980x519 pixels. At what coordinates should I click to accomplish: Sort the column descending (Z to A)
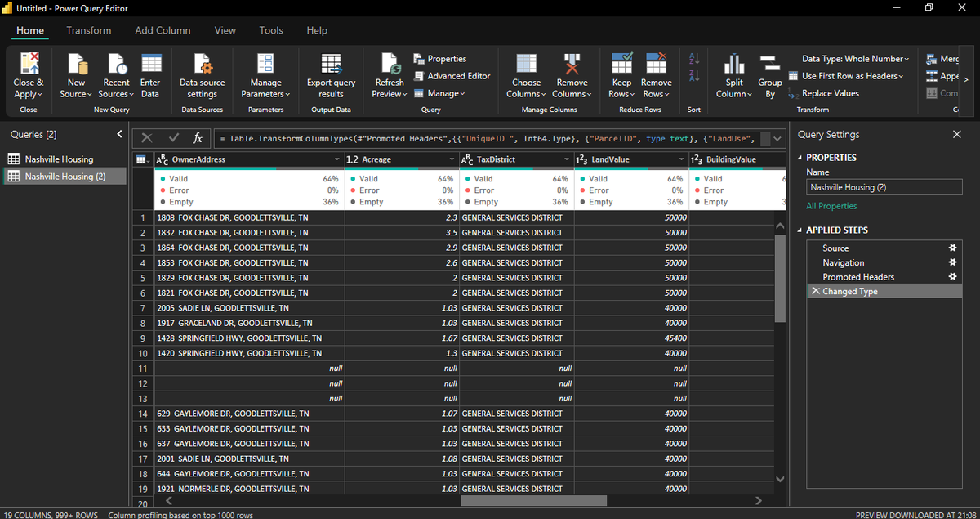pyautogui.click(x=695, y=76)
